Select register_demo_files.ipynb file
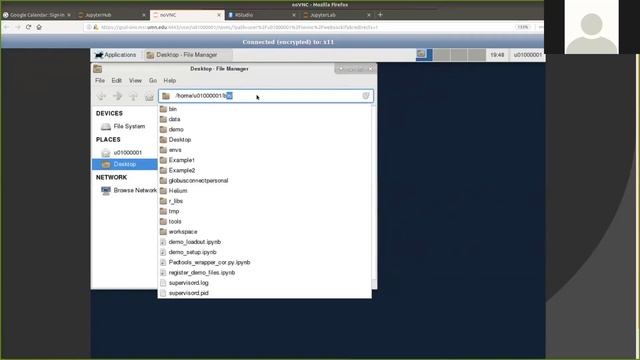640x360 pixels. [x=264, y=273]
